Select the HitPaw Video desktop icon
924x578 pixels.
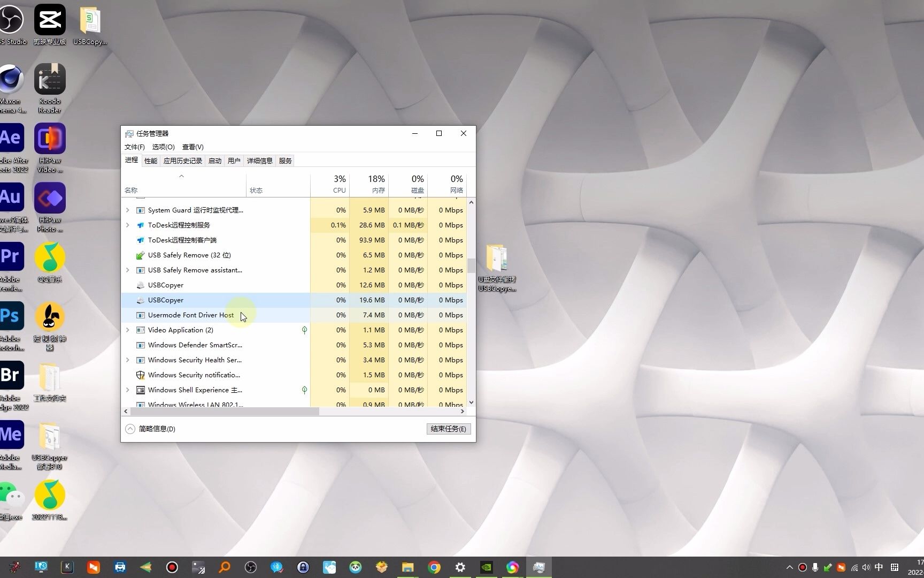click(x=50, y=148)
